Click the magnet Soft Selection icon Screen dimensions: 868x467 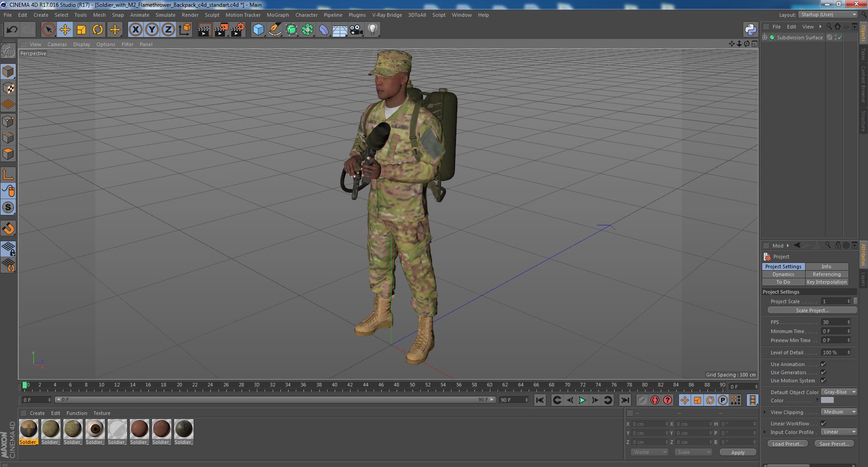tap(8, 229)
